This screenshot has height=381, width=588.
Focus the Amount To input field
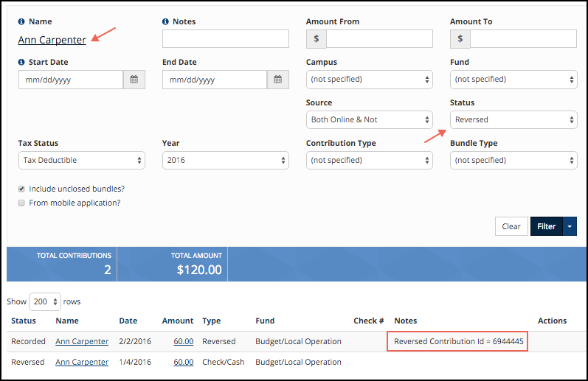(524, 38)
